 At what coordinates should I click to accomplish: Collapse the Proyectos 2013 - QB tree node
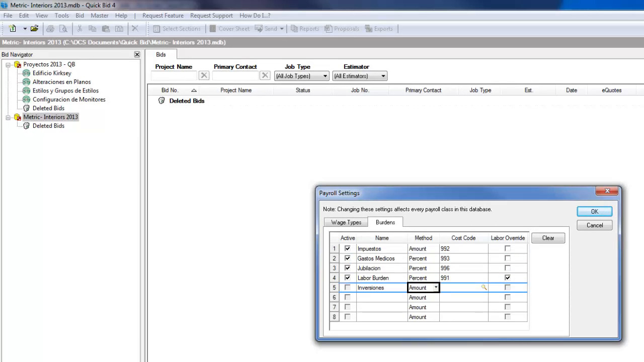[8, 64]
